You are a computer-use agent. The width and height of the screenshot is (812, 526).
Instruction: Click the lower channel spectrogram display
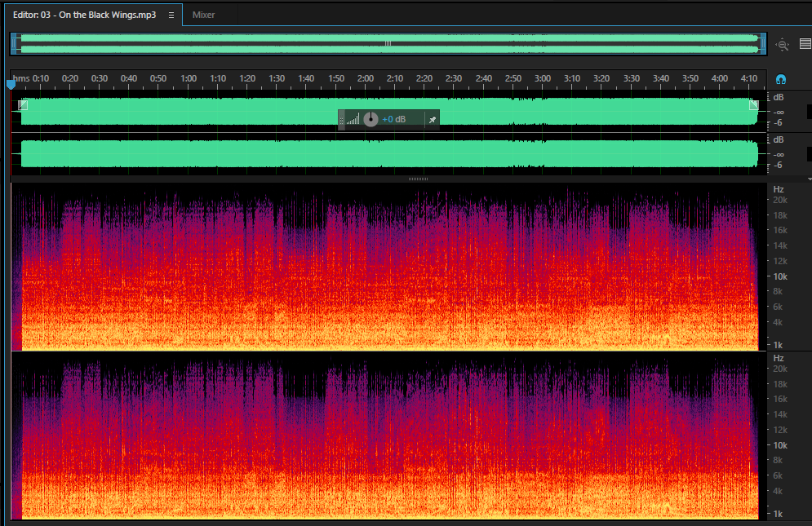pos(388,436)
